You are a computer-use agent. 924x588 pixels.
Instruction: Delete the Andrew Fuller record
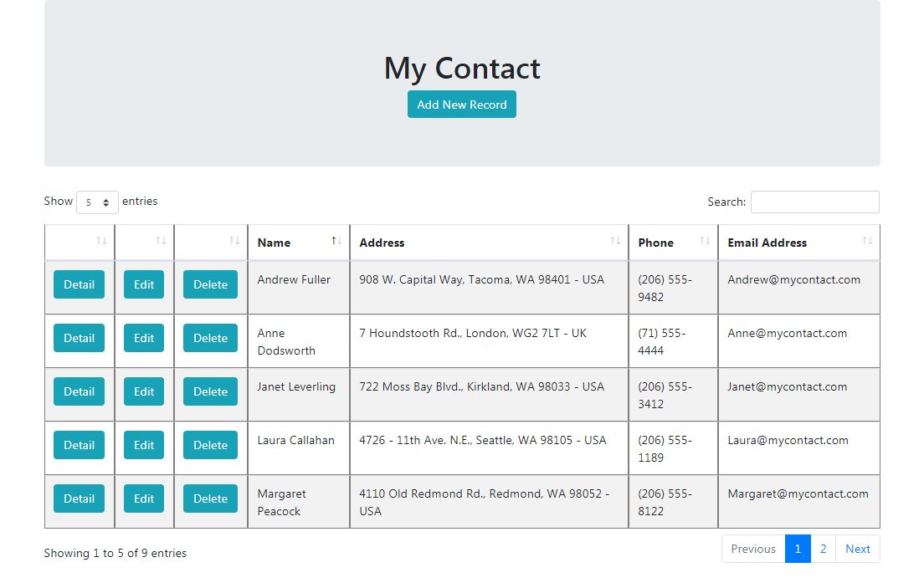pyautogui.click(x=210, y=284)
